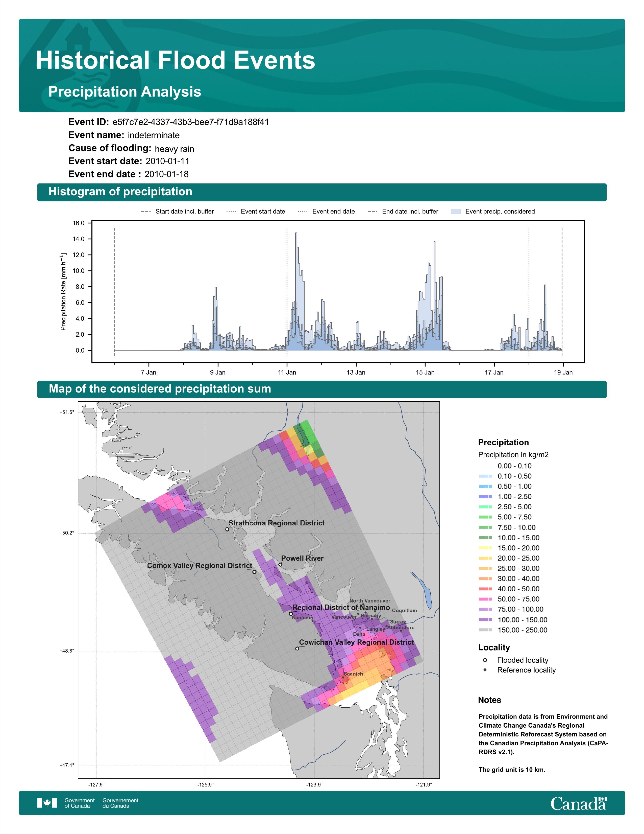Click the -125.9° longitude label
Screen dimensions: 644x834
pos(205,785)
